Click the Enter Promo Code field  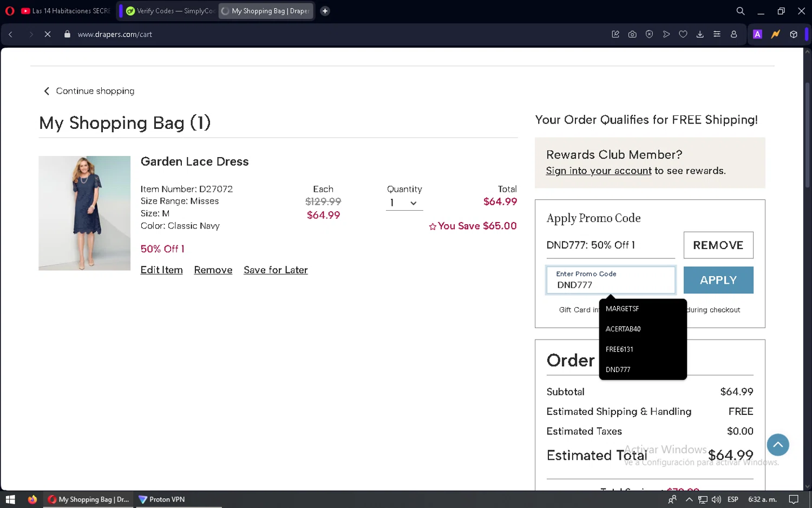click(611, 280)
